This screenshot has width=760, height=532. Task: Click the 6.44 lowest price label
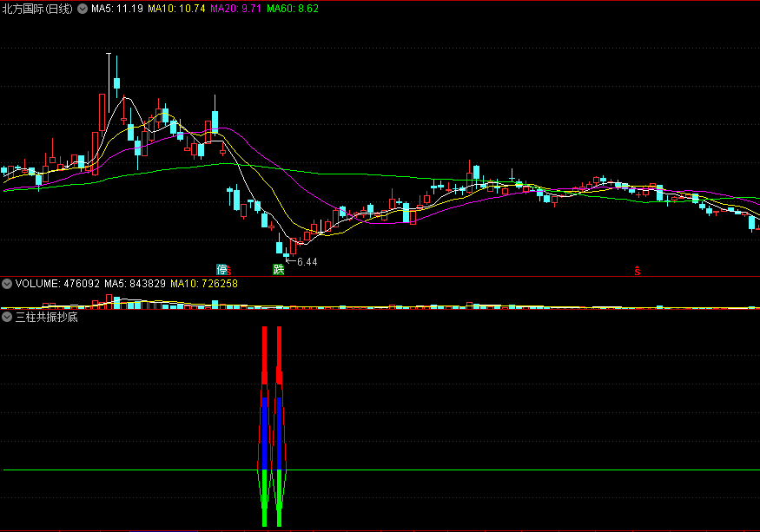pos(307,262)
